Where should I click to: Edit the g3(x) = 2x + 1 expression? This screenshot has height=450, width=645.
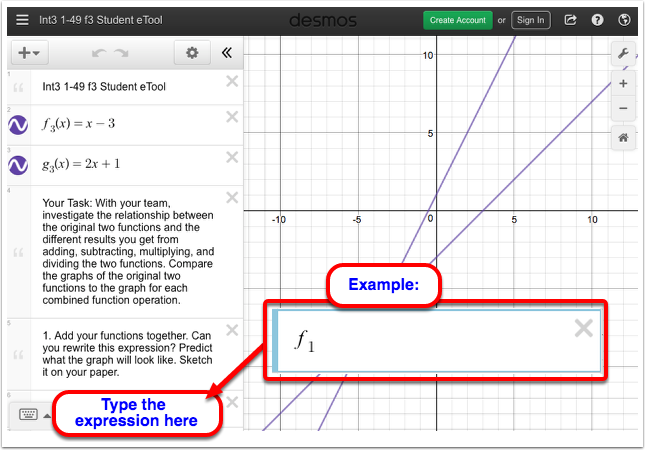click(x=81, y=165)
